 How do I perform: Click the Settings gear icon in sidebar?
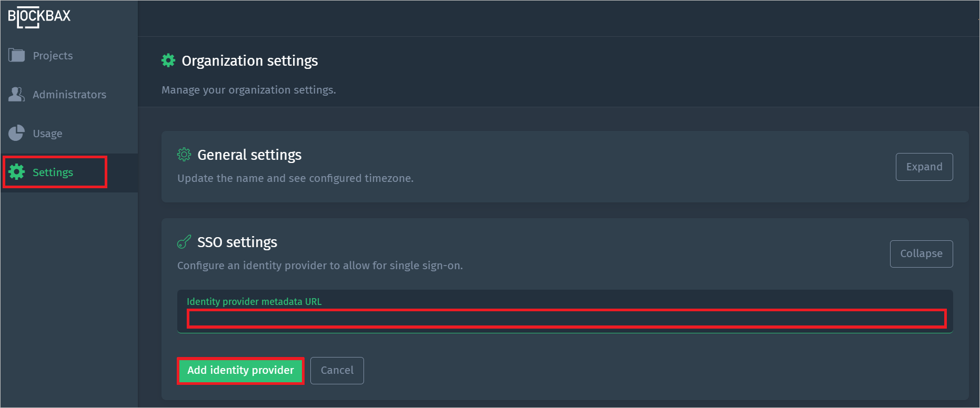(x=16, y=172)
